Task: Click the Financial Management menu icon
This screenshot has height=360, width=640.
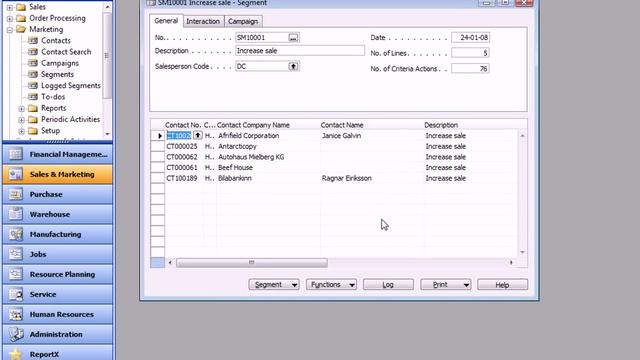Action: point(16,154)
